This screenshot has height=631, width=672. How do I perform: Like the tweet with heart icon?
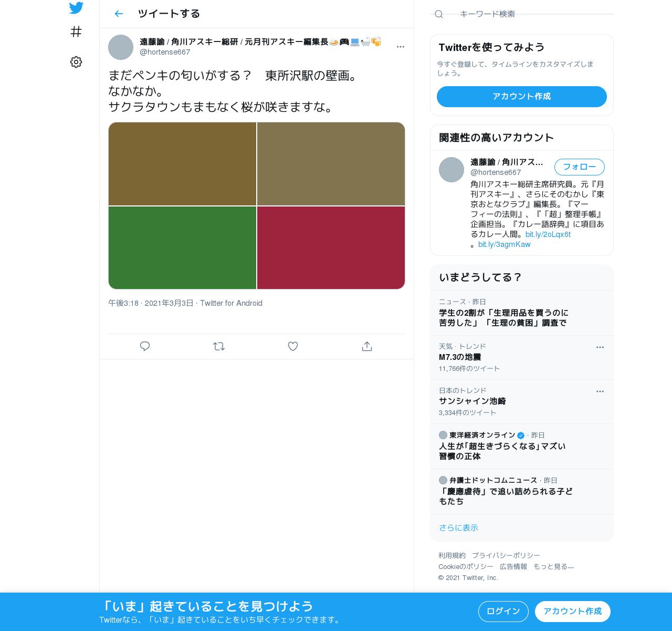pyautogui.click(x=293, y=346)
